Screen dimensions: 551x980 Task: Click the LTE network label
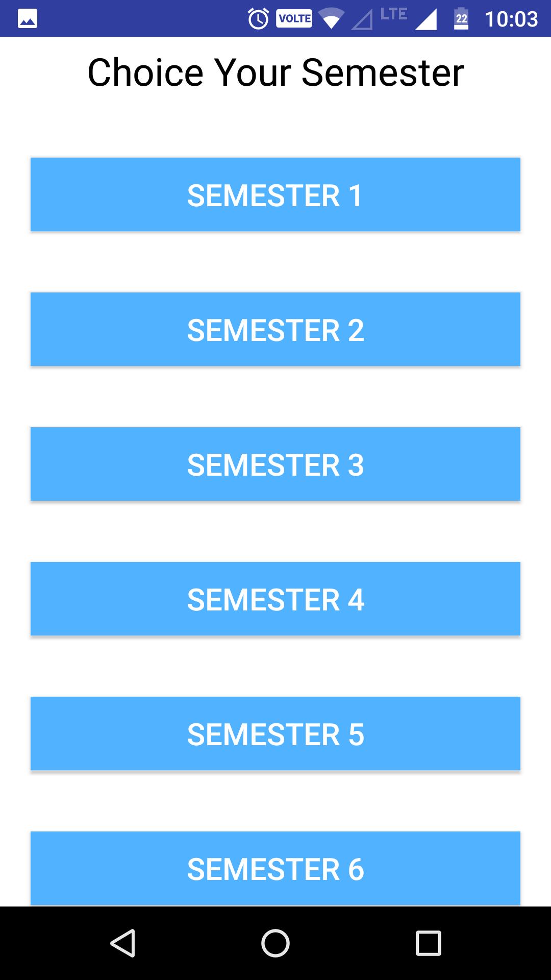394,14
